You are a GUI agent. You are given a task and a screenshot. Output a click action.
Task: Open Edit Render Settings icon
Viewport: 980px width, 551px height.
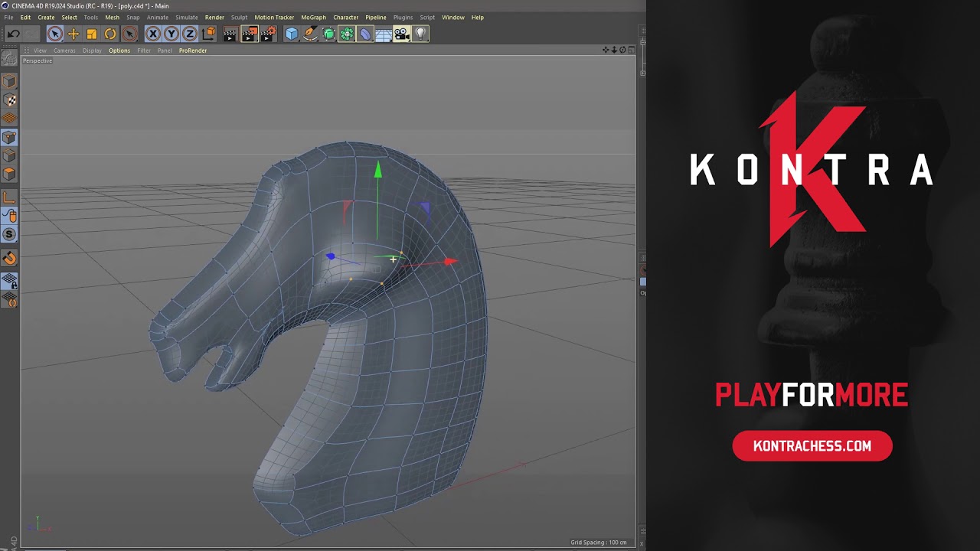click(268, 34)
